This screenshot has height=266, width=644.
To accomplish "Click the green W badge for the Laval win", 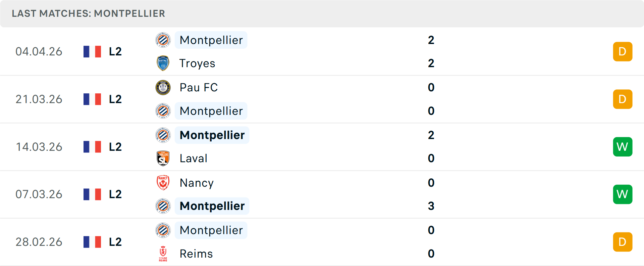I will pyautogui.click(x=623, y=147).
